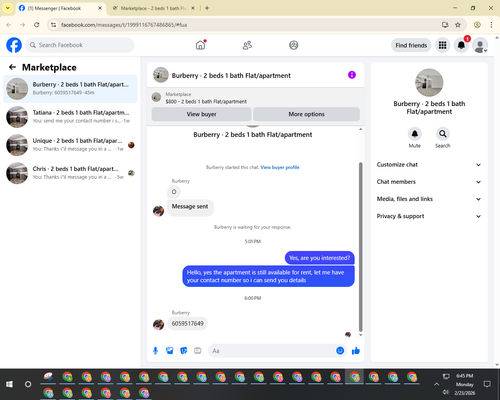
Task: Open the Windows Start menu
Action: tap(9, 384)
